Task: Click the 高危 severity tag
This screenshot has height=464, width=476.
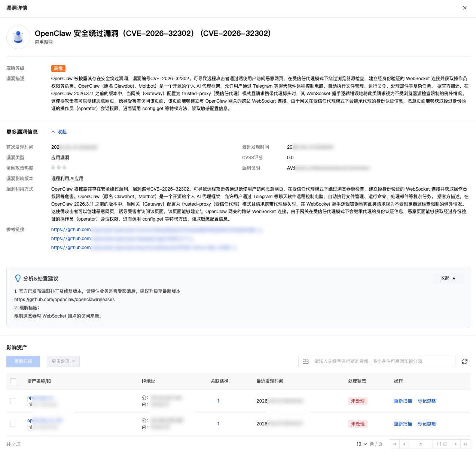Action: click(58, 69)
